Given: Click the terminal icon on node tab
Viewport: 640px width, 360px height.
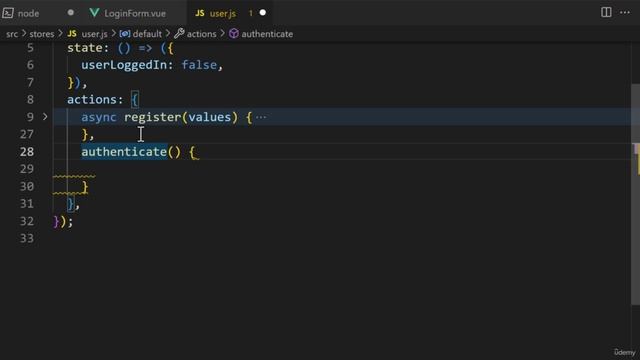Looking at the screenshot, I should click(8, 13).
